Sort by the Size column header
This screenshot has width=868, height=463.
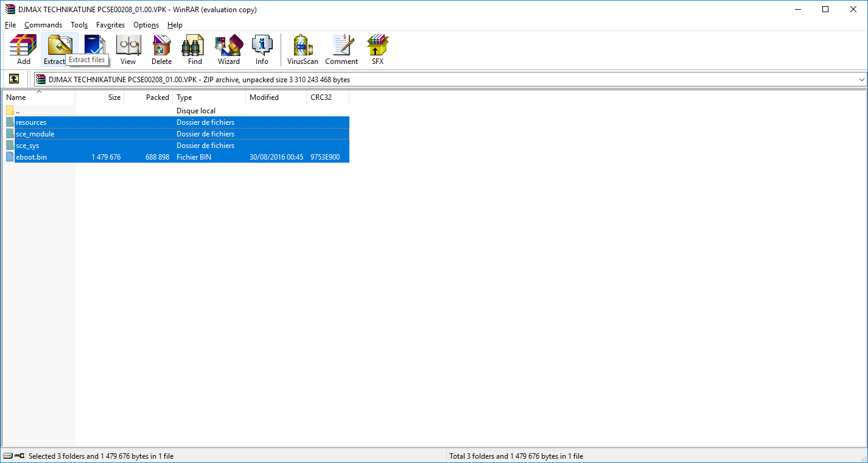pyautogui.click(x=100, y=97)
